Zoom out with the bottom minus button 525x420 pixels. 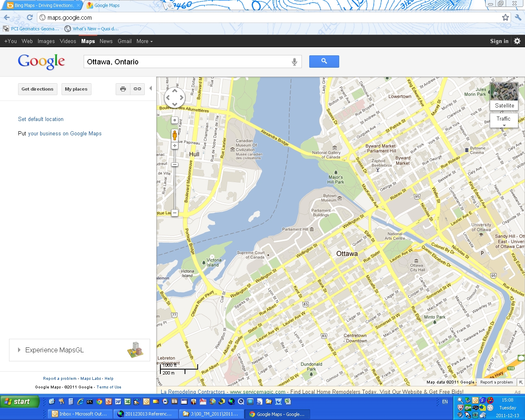point(175,213)
